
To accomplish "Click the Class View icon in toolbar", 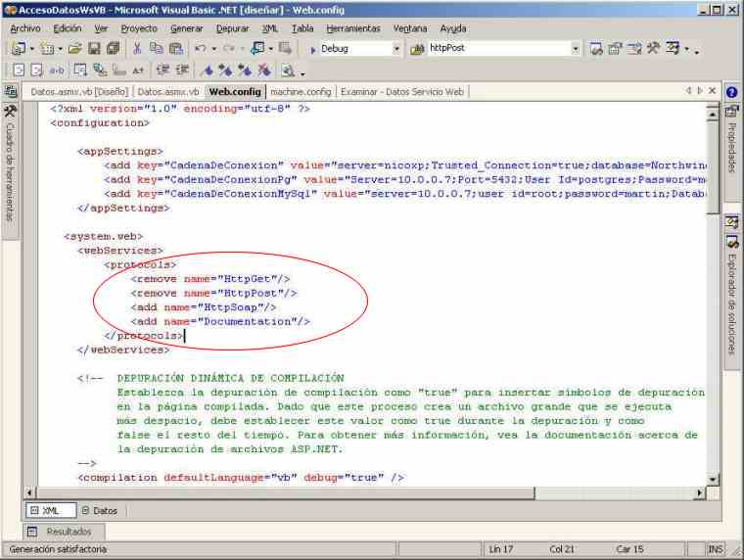I will coord(673,48).
